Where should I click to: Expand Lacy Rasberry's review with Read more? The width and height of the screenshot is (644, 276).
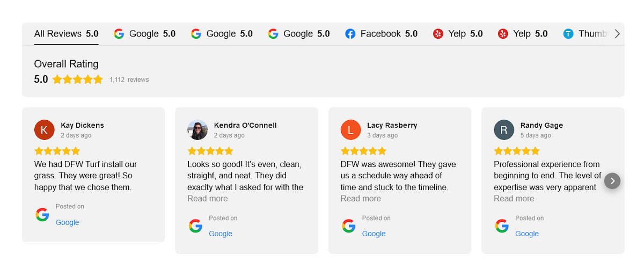pos(361,199)
